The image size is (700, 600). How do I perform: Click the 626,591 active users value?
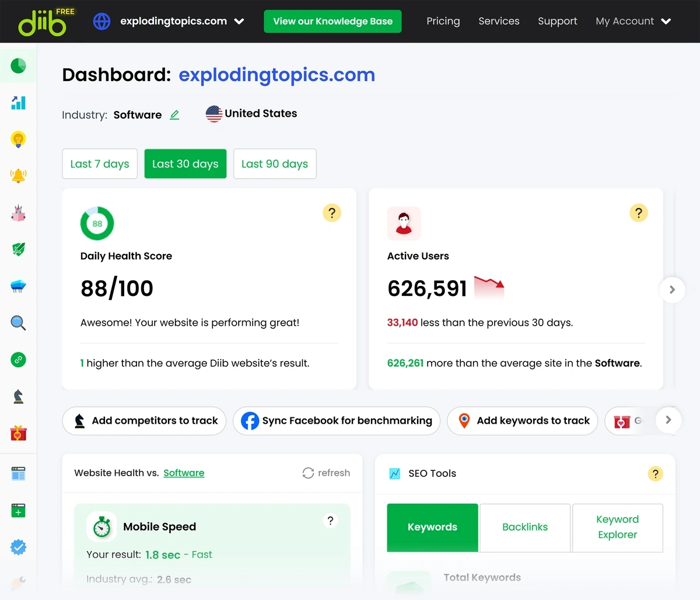click(427, 288)
